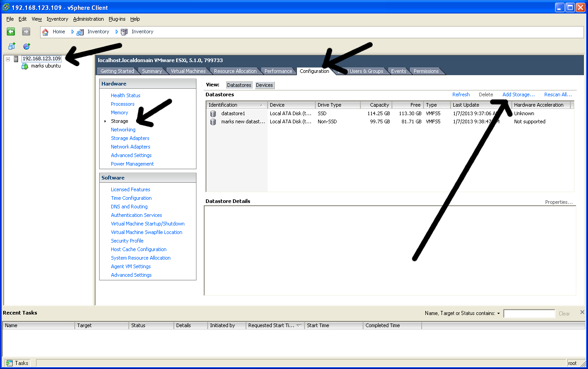
Task: Click the marks ubuntu VM icon
Action: click(x=25, y=66)
